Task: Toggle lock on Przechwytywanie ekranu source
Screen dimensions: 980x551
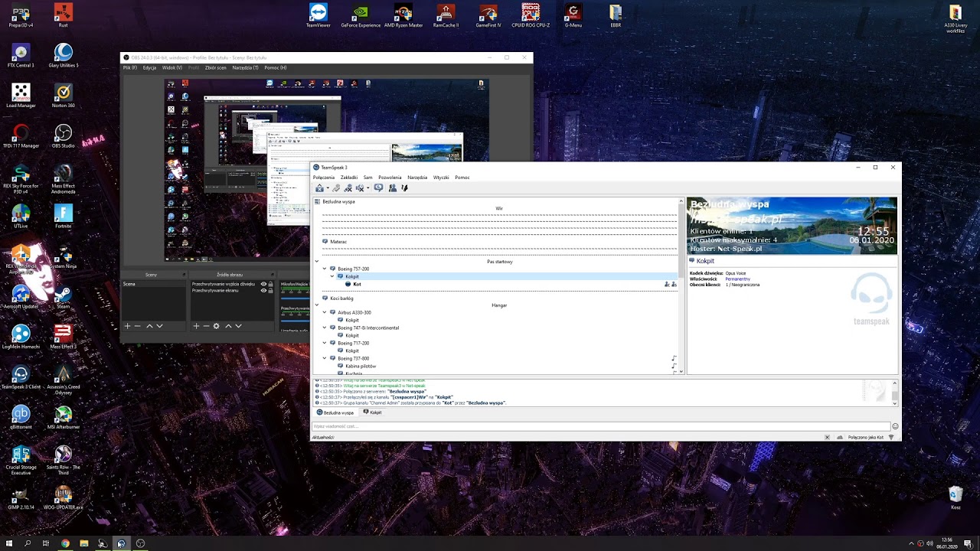Action: tap(270, 291)
